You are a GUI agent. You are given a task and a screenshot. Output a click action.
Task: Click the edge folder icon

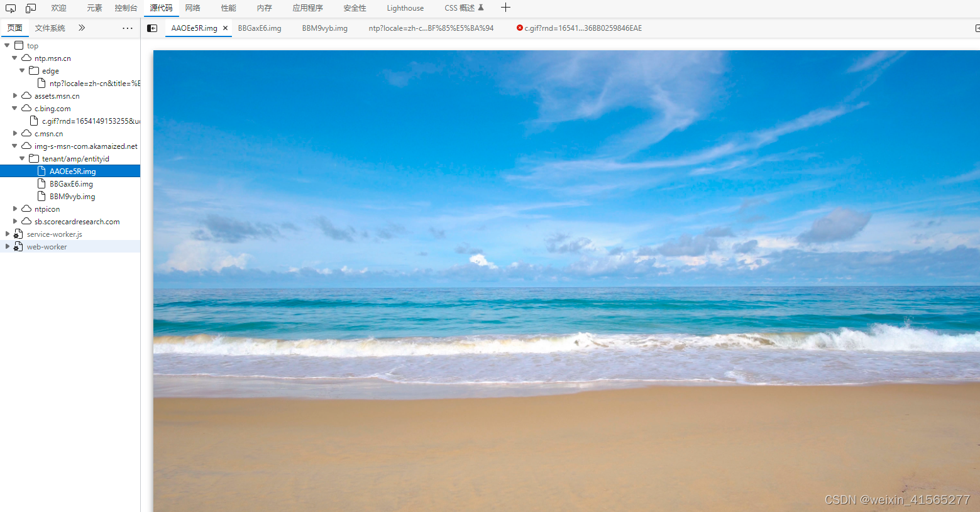(x=34, y=70)
